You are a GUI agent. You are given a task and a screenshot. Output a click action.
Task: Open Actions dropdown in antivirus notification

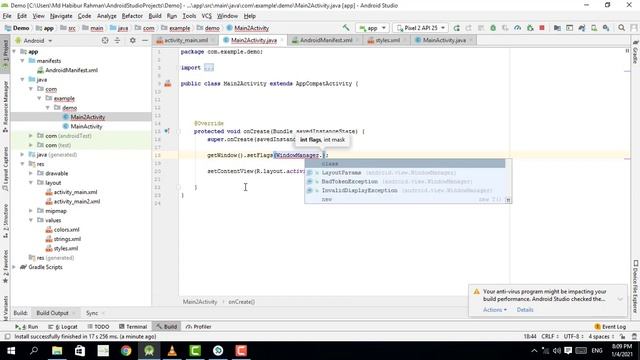(x=495, y=310)
